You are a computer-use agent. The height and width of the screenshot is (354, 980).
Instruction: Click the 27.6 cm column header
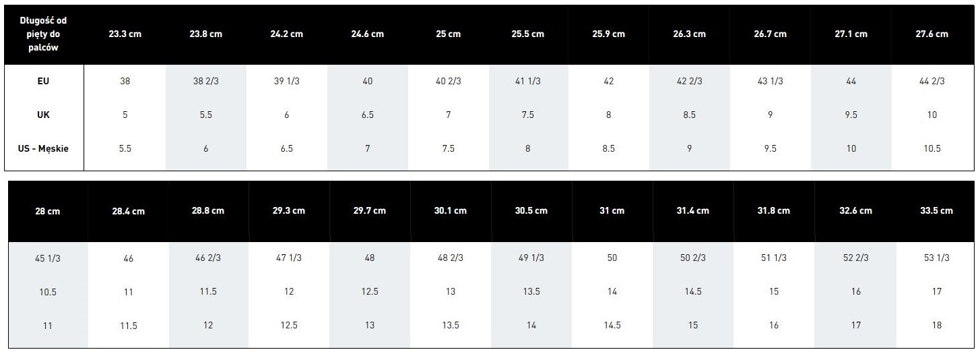[932, 34]
